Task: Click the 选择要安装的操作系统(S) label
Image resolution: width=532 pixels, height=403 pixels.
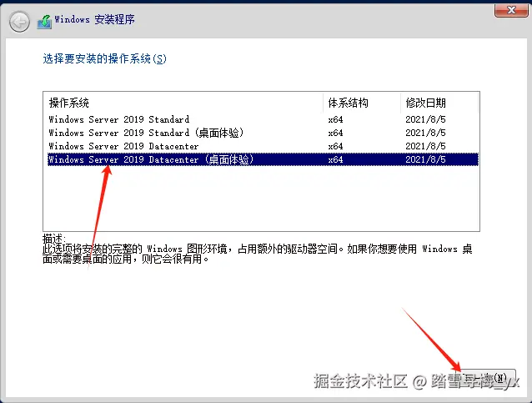Action: pyautogui.click(x=104, y=58)
